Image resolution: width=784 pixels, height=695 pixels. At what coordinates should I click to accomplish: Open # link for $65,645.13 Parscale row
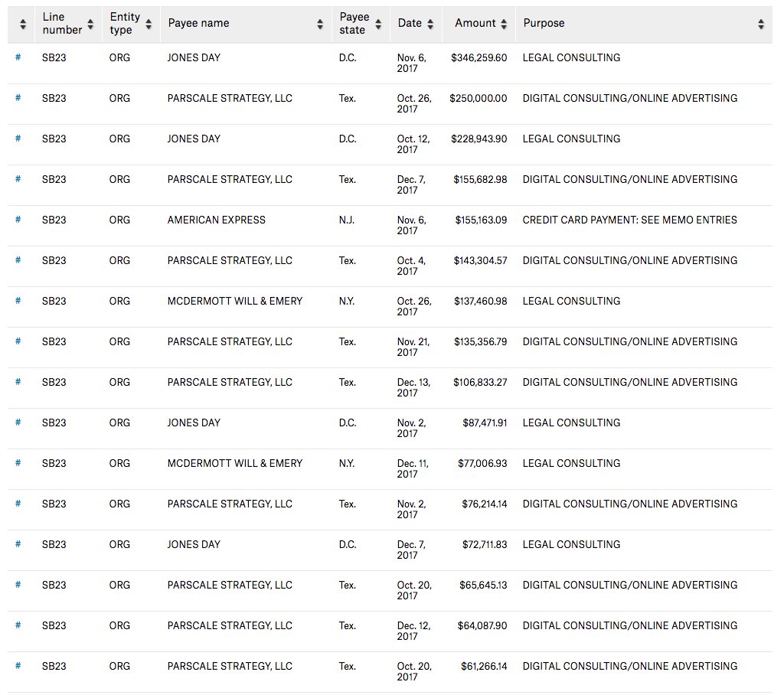(18, 584)
